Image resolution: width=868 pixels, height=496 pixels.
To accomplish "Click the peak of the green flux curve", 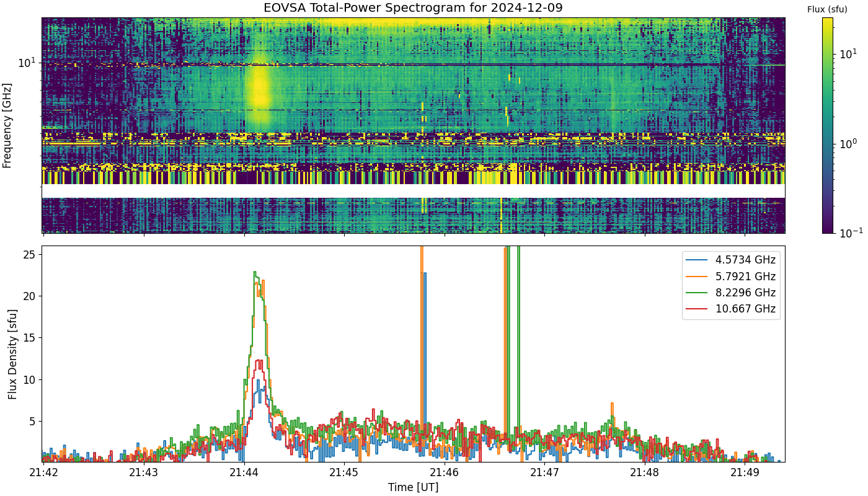I will coord(254,272).
